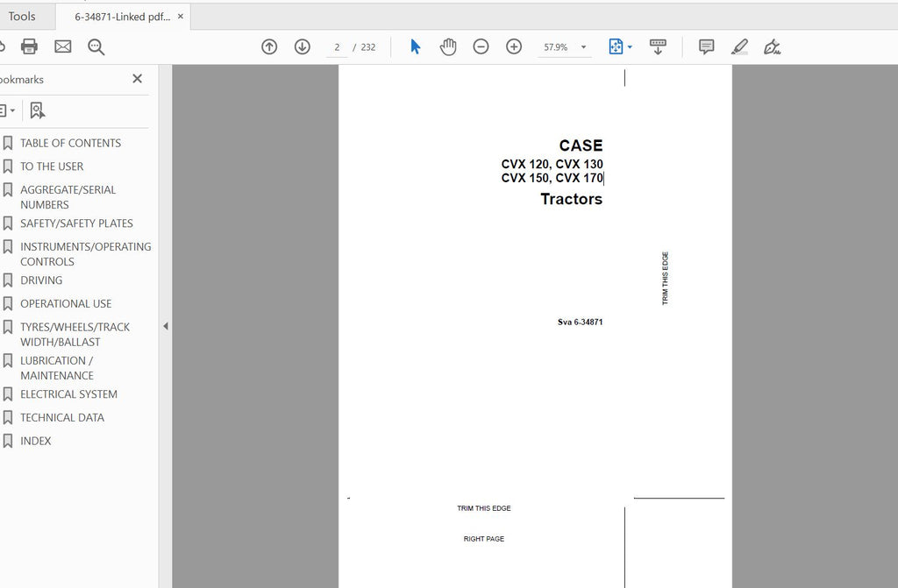898x588 pixels.
Task: Activate the Selection arrow tool
Action: point(416,47)
